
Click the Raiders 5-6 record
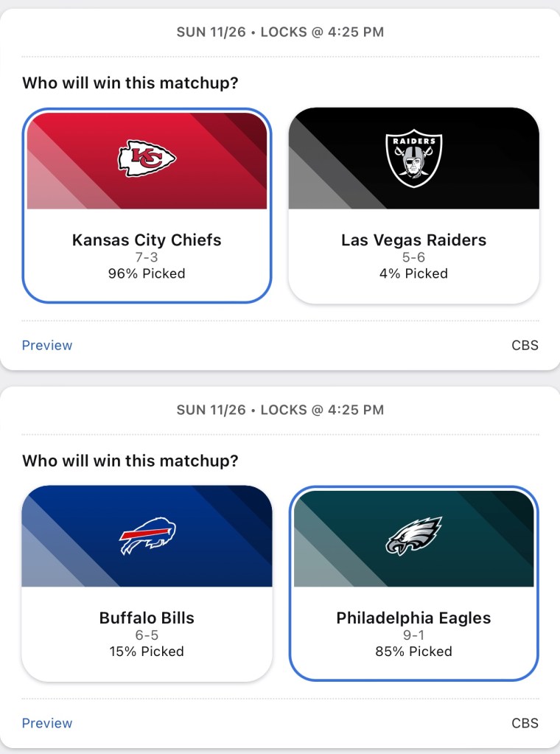click(x=413, y=257)
